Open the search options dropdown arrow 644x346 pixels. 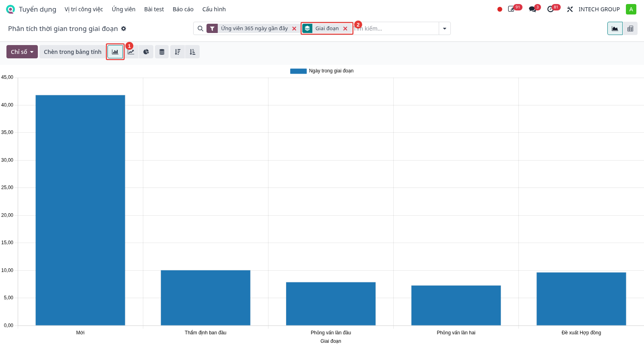(x=445, y=29)
